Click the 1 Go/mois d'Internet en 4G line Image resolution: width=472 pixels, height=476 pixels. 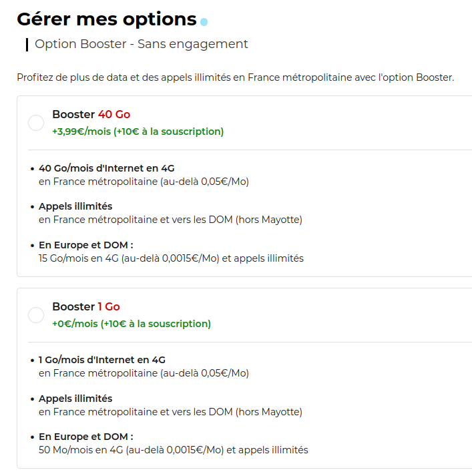pos(102,360)
